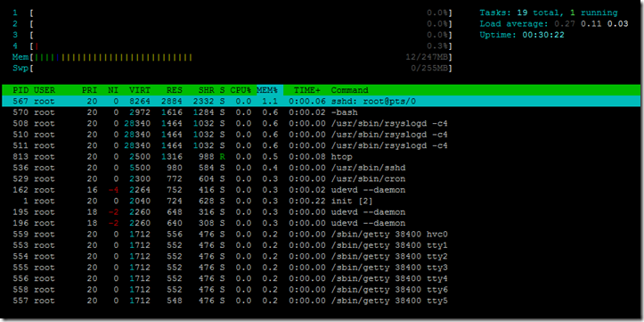The image size is (644, 322).
Task: Select the getty 38400 hvc0 process row
Action: coord(322,235)
